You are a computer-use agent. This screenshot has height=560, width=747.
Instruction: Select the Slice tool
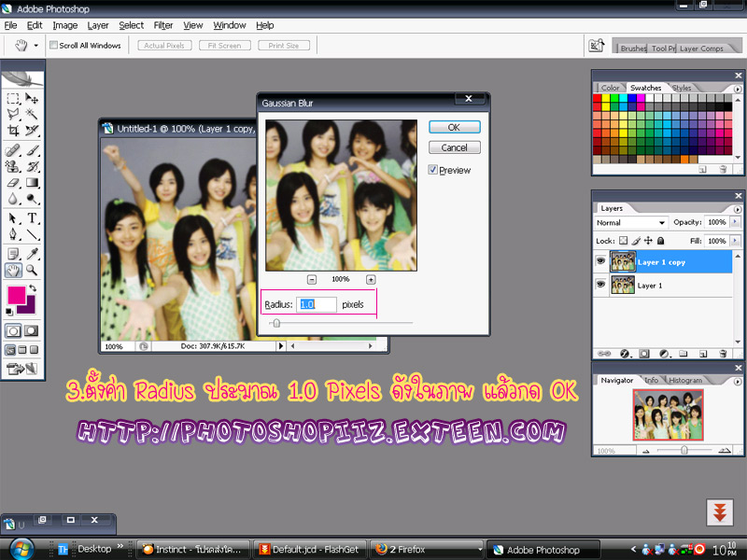tap(32, 131)
